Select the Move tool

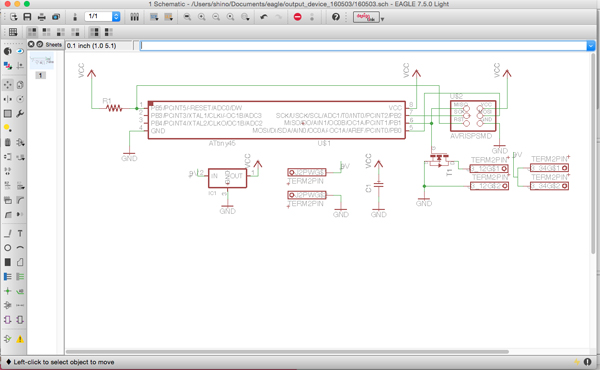click(8, 85)
